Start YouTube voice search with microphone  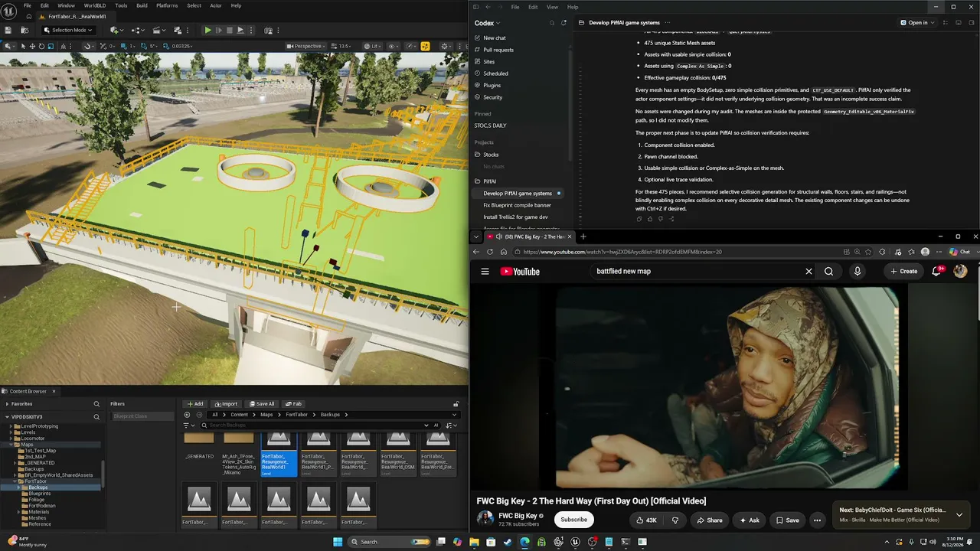[857, 271]
